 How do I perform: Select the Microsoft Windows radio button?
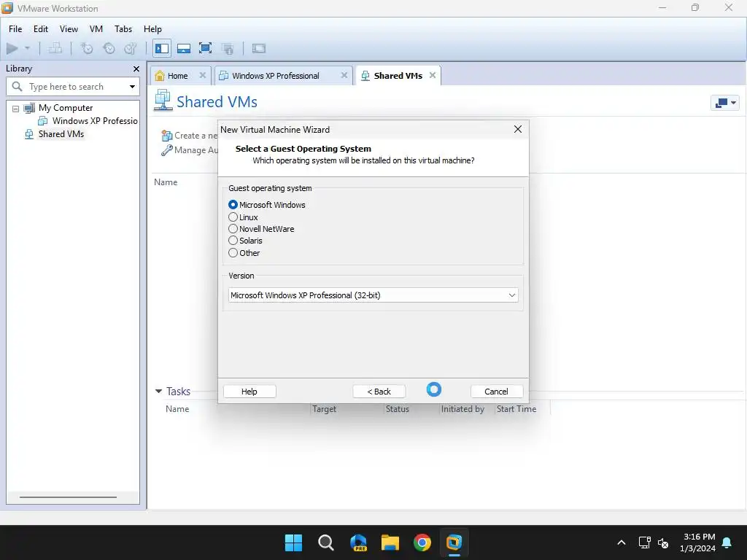[233, 205]
